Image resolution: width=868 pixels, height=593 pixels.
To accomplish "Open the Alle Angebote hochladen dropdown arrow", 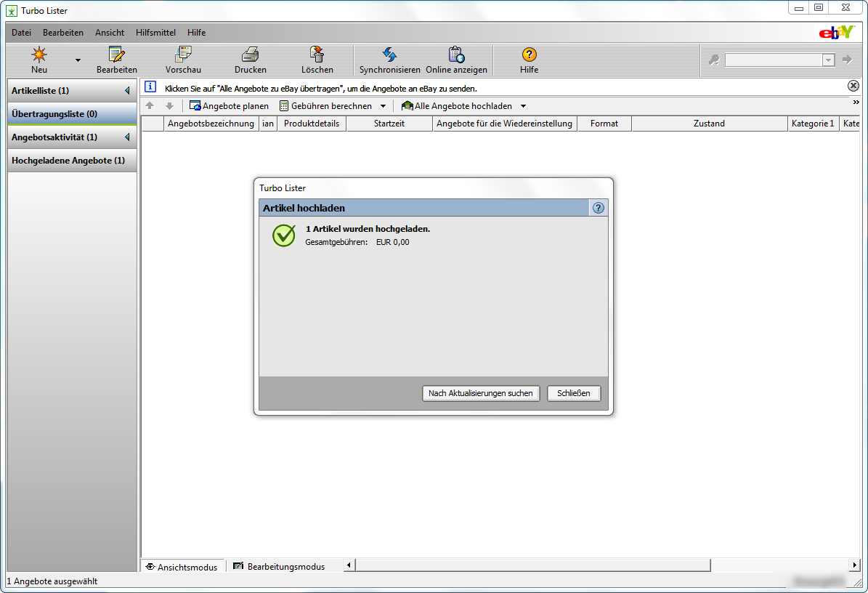I will (x=523, y=106).
